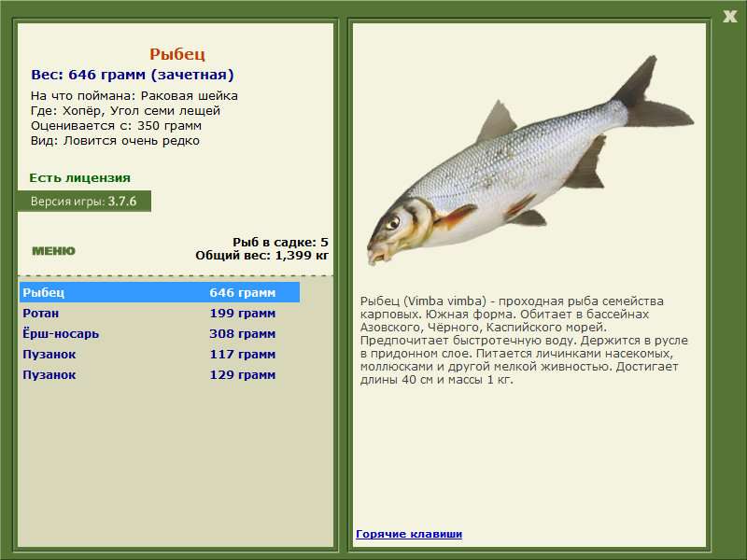
Task: Select the Ёрш-носарь row
Action: 160,334
